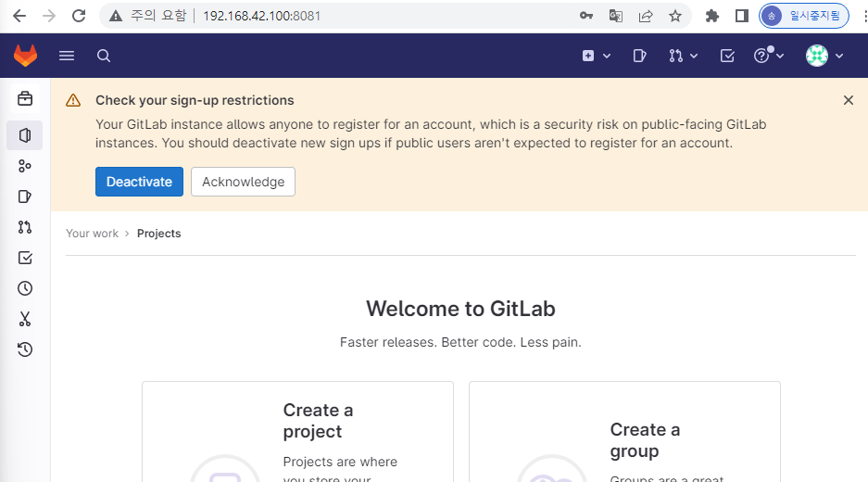Open saved passwords key icon
Screen dimensions: 868x482
586,16
